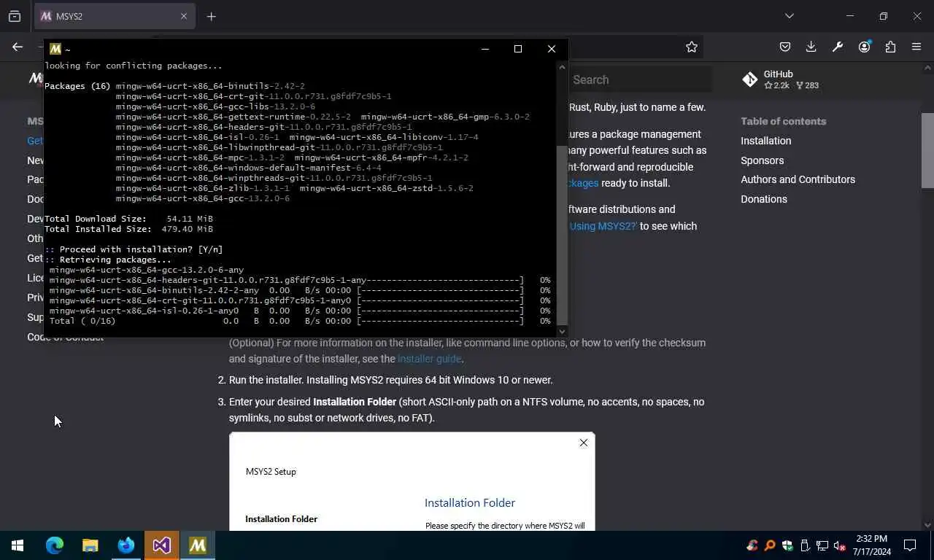Jump to Sponsors in table of contents
Screen dimensions: 934x560
coord(762,160)
